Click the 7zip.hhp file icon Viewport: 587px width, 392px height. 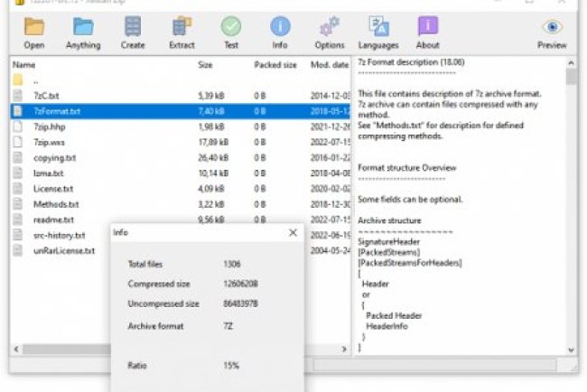(17, 126)
